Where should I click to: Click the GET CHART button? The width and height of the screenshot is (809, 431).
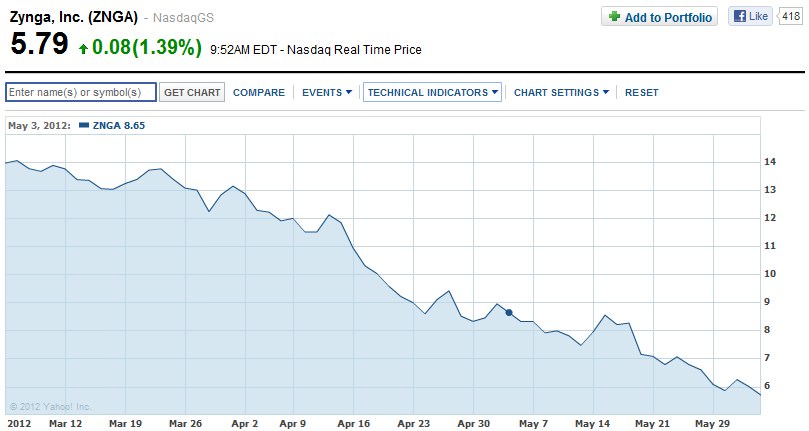(192, 92)
